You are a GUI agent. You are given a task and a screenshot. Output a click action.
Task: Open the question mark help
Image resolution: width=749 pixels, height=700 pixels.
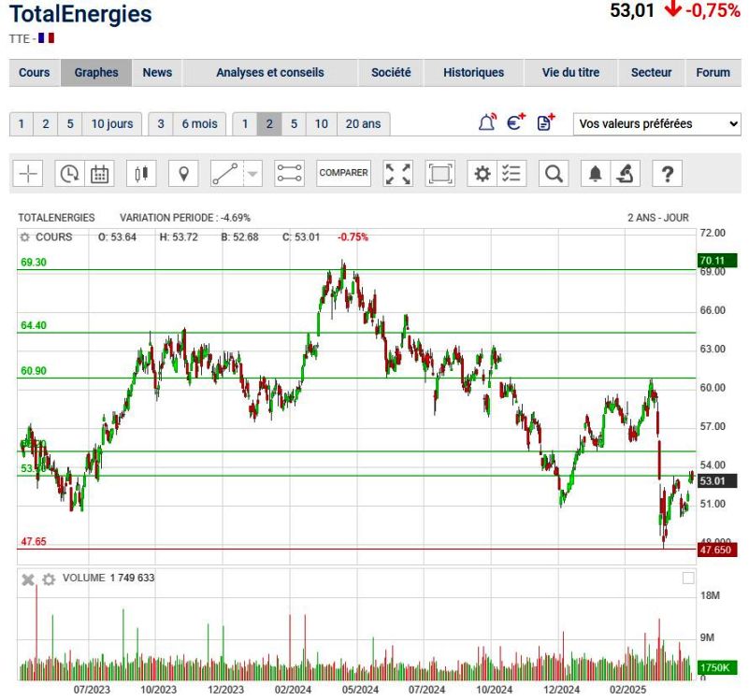(x=668, y=173)
